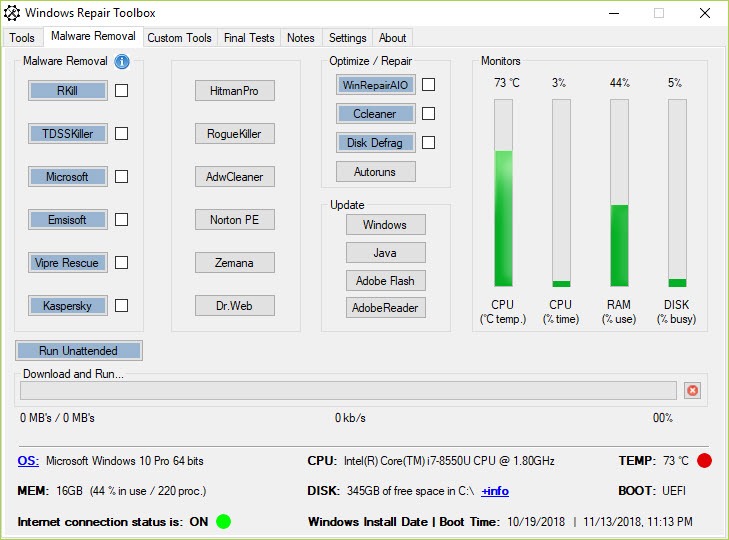
Task: Open the About tab
Action: click(392, 38)
